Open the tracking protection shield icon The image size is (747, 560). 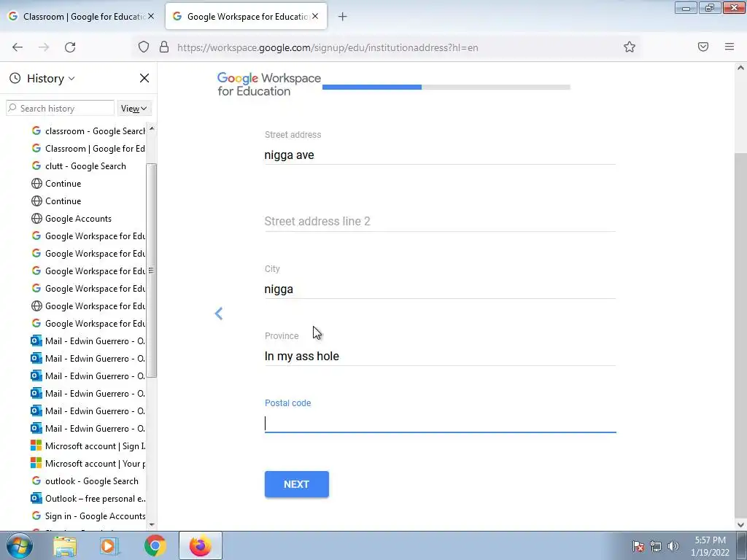(144, 47)
